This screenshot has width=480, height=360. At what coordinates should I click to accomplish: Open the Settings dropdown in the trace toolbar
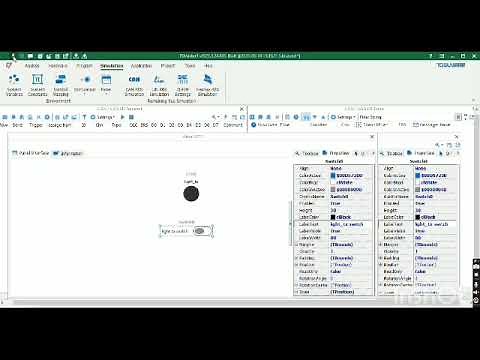(343, 117)
